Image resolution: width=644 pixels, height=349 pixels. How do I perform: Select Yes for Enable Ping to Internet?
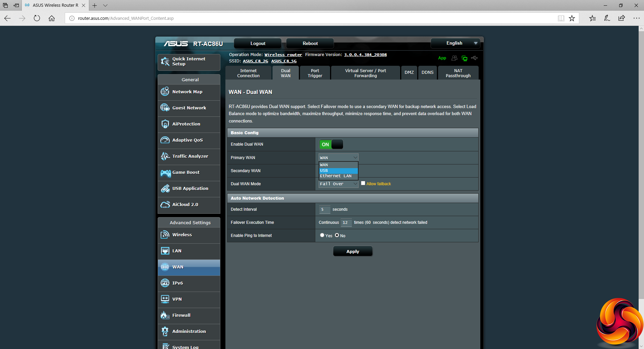(x=322, y=235)
